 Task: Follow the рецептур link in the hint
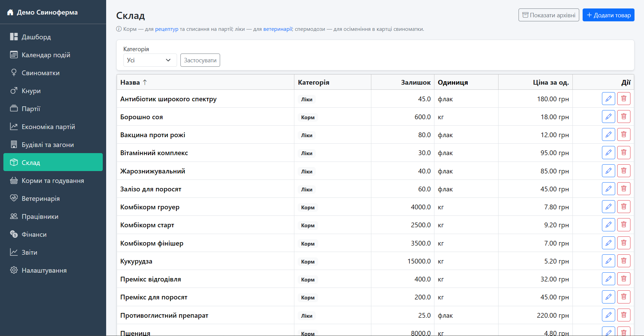tap(167, 29)
